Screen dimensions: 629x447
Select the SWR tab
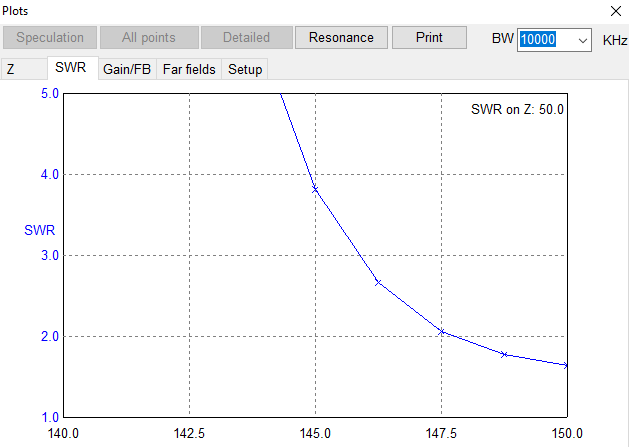point(71,69)
